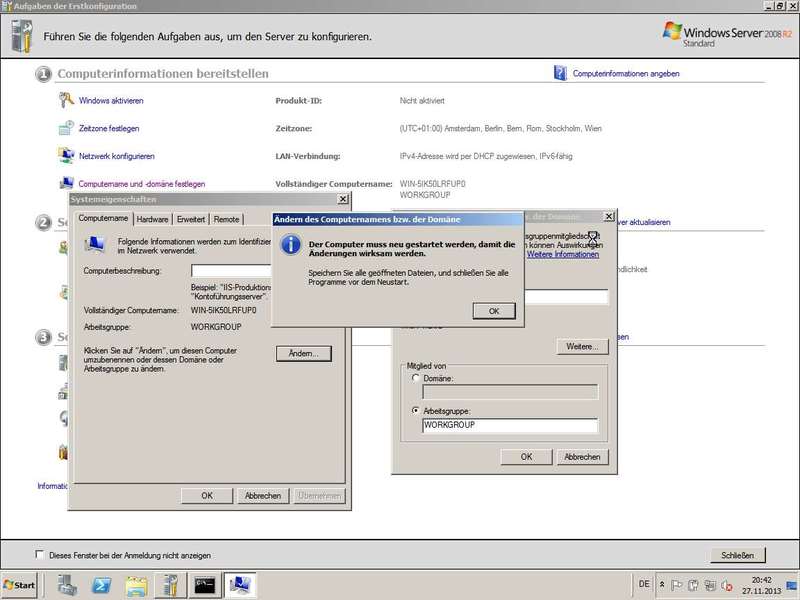Image resolution: width=800 pixels, height=600 pixels.
Task: Select the Arbeitsgruppe radio button
Action: (x=416, y=411)
